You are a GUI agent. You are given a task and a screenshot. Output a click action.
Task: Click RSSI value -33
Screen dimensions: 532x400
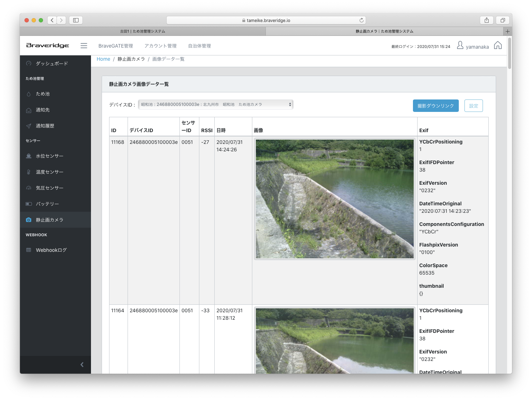(x=205, y=310)
